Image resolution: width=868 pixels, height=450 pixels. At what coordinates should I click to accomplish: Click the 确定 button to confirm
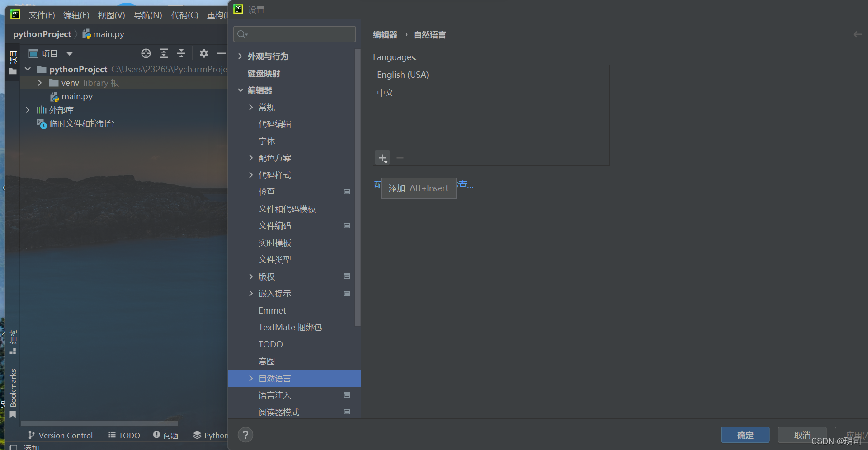point(745,435)
